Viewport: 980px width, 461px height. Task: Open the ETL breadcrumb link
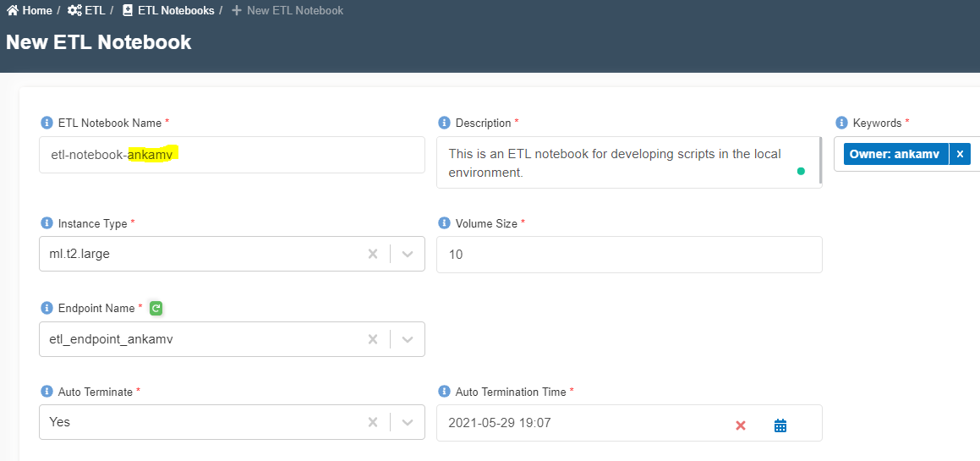(87, 11)
